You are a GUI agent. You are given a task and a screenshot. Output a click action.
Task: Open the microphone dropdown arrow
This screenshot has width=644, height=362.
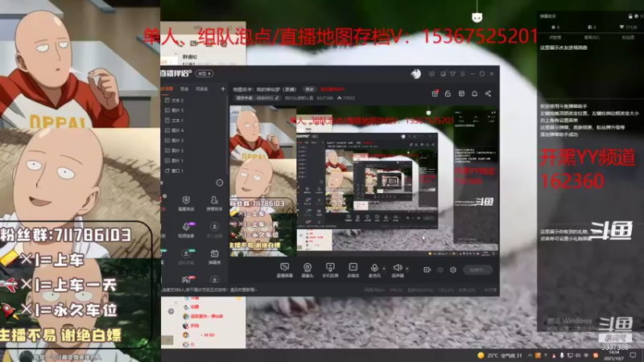(x=384, y=269)
